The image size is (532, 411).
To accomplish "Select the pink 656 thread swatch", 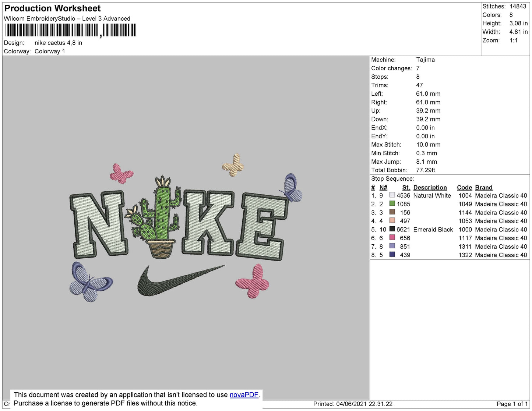I will (392, 237).
